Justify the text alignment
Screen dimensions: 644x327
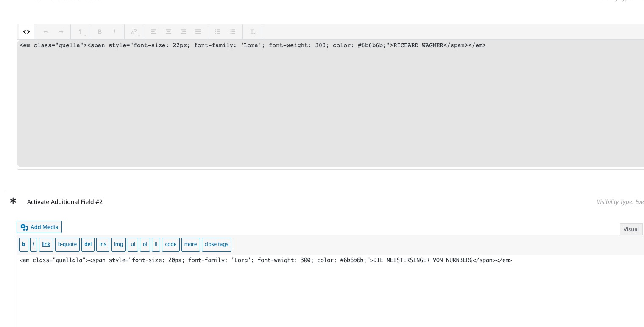tap(198, 32)
